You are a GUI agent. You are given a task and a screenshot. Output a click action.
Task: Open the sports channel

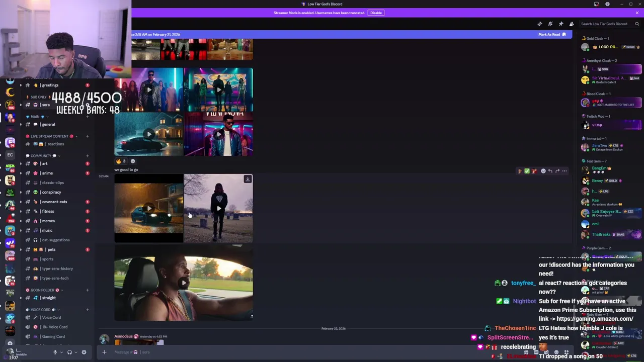tap(56, 259)
